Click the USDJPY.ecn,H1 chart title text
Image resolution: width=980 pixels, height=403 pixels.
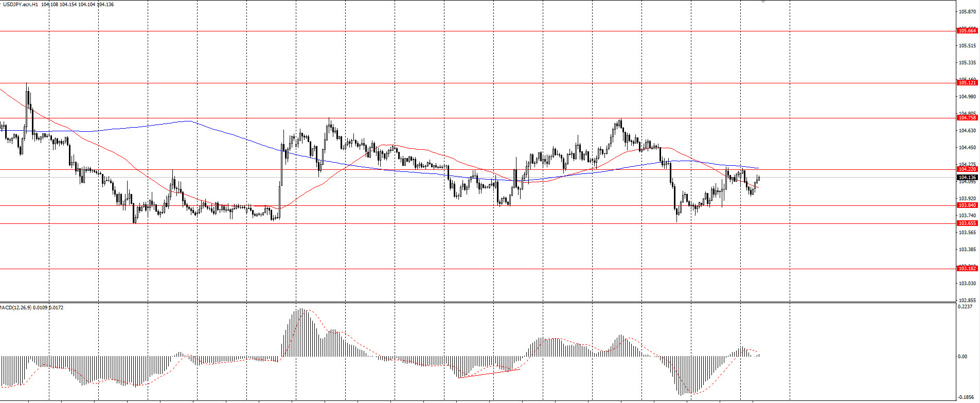pos(20,5)
